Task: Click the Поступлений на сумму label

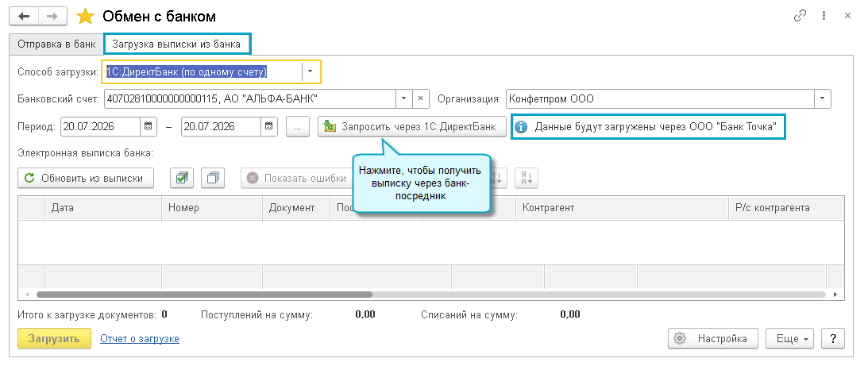Action: (x=257, y=315)
